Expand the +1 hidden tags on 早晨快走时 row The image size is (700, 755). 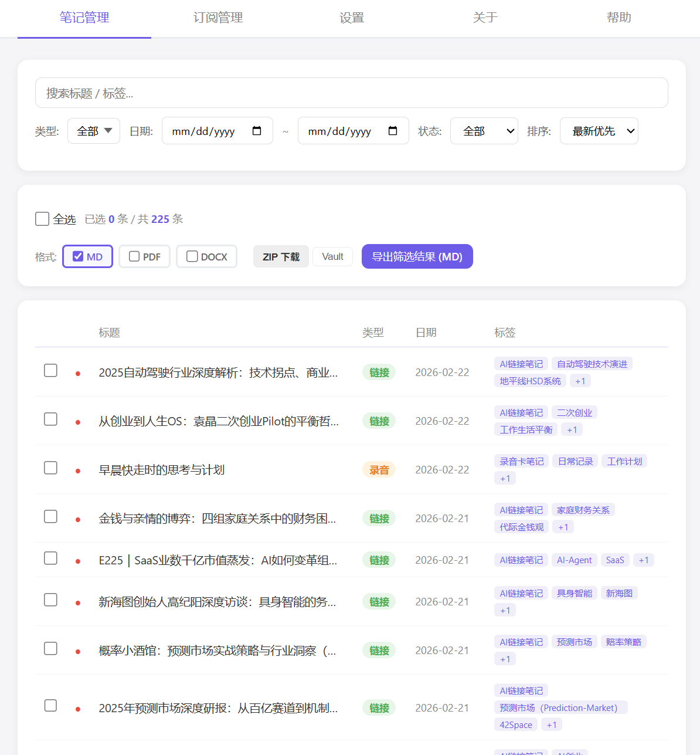point(505,478)
